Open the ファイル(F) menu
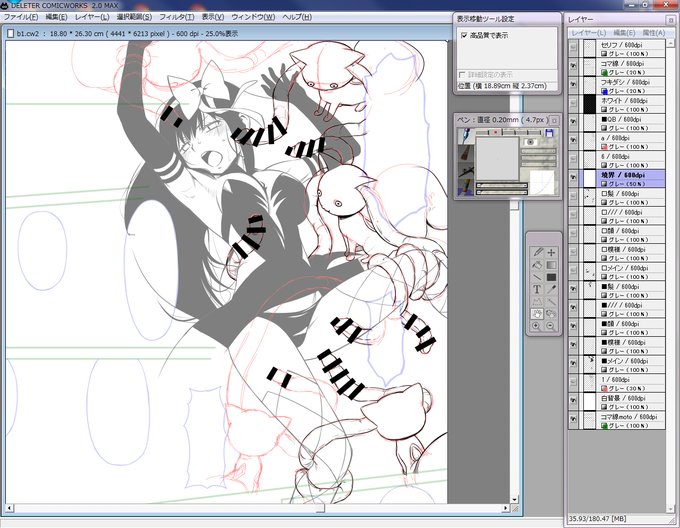The height and width of the screenshot is (528, 680). click(x=20, y=17)
